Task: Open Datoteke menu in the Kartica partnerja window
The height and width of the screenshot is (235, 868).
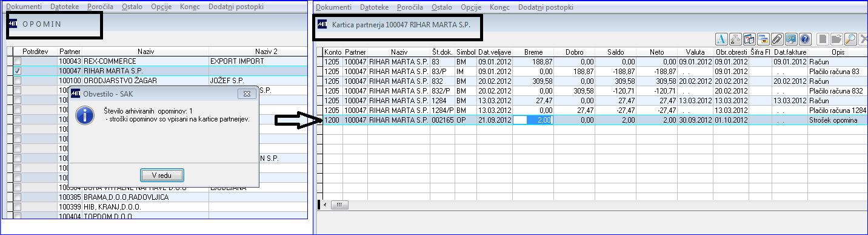Action: point(374,7)
